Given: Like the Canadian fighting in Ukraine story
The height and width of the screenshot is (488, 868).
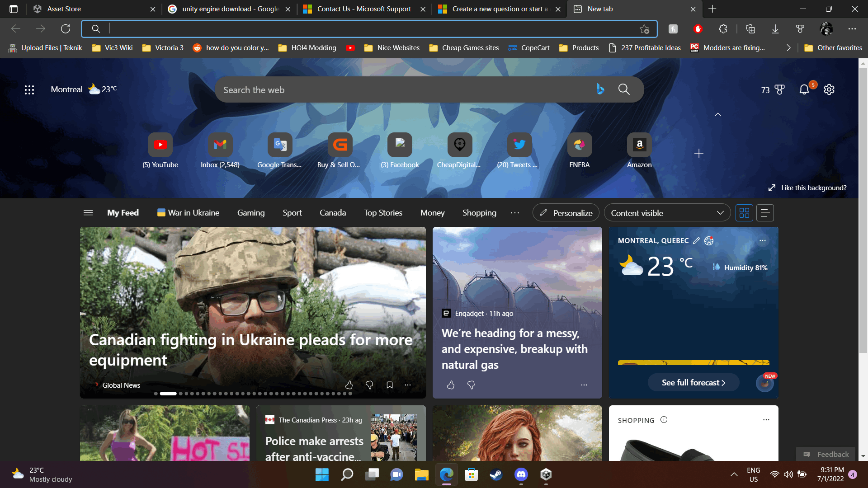Looking at the screenshot, I should pos(349,385).
